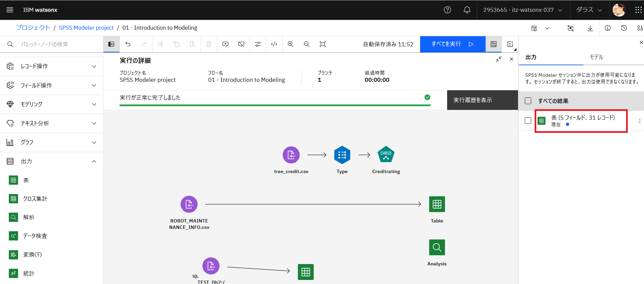
Task: Select the Table output node
Action: coord(437,204)
